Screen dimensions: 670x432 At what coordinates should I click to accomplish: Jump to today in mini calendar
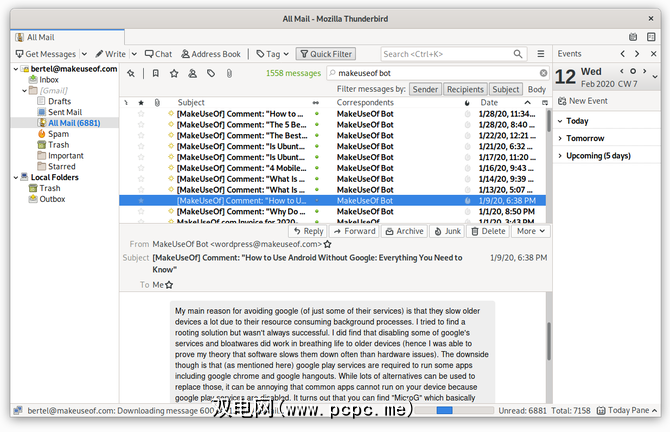tap(633, 71)
